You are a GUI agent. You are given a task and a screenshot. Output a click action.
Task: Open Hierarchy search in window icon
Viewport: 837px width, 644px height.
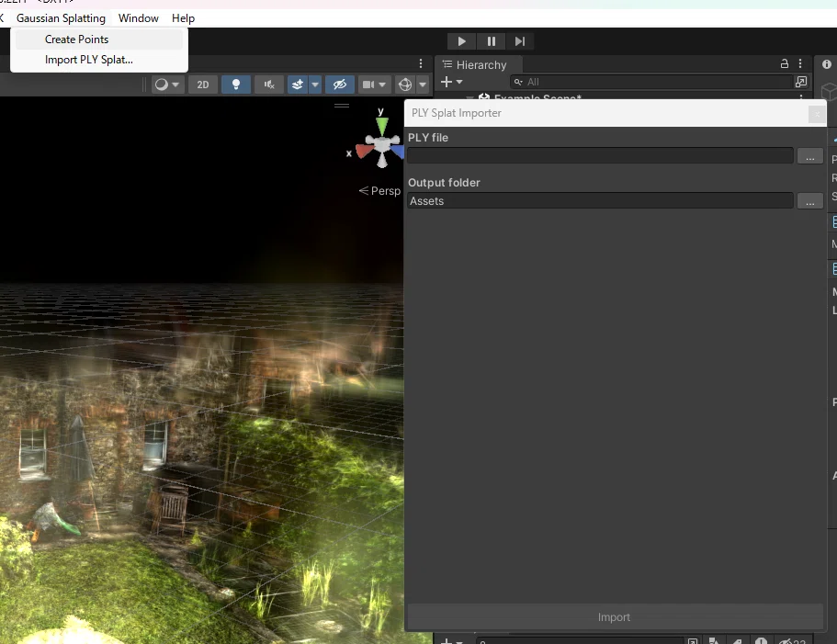tap(800, 82)
